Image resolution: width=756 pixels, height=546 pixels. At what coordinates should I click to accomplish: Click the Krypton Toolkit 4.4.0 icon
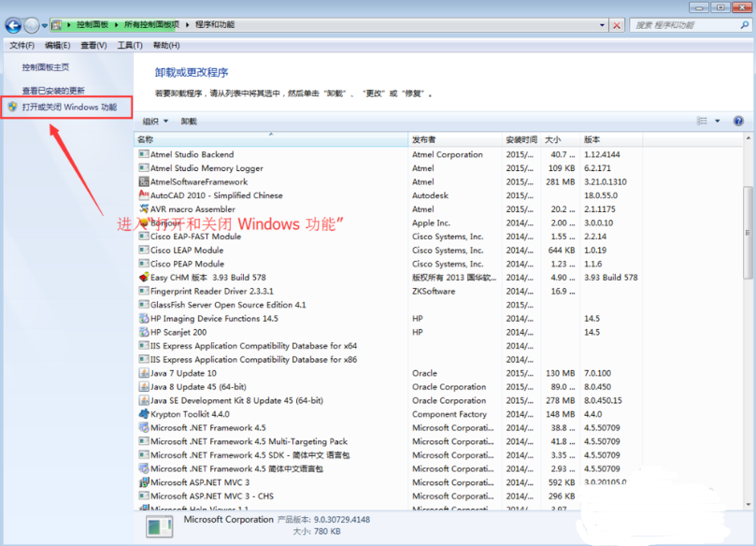point(144,414)
